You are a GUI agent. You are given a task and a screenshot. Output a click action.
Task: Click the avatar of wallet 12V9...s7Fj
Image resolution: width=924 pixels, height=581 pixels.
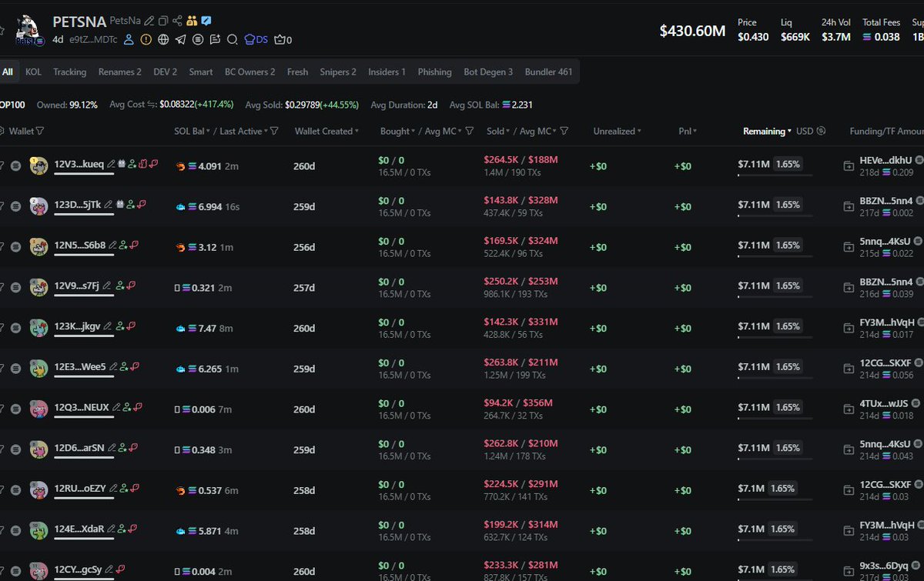(38, 287)
